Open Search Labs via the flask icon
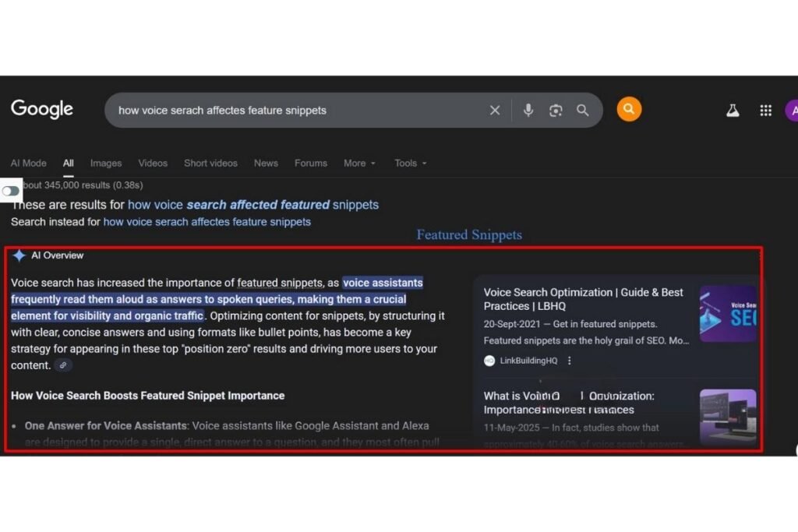 coord(733,110)
